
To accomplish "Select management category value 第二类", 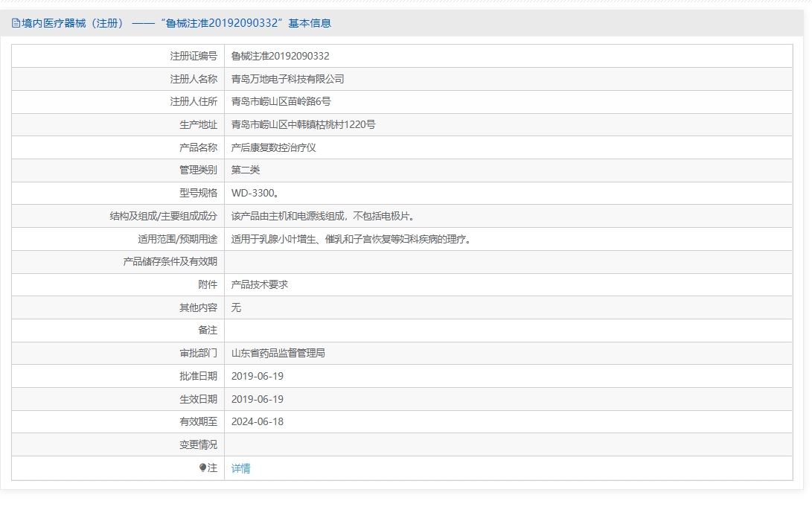I will click(246, 170).
